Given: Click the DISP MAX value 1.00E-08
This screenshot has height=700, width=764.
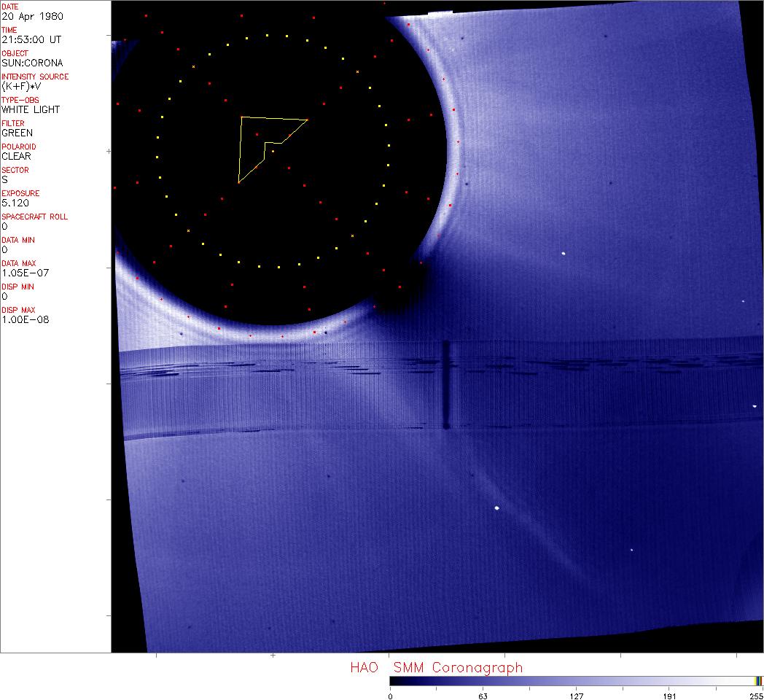Looking at the screenshot, I should pos(25,319).
